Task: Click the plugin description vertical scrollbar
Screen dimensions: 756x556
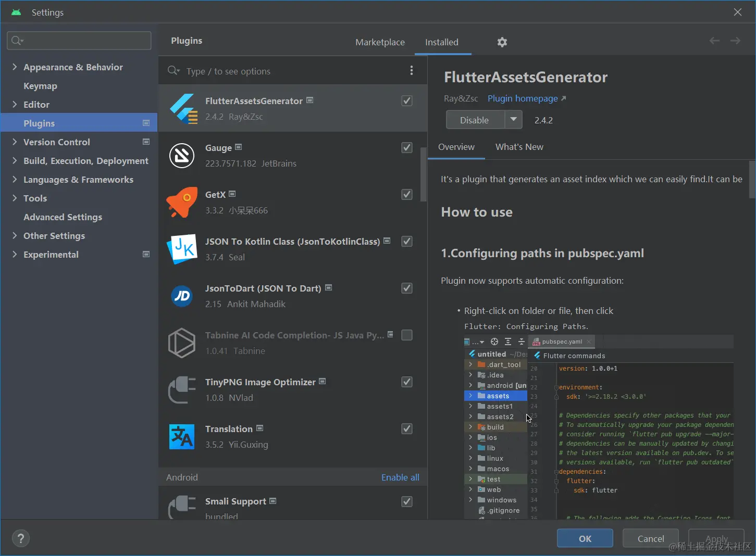Action: coord(752,180)
